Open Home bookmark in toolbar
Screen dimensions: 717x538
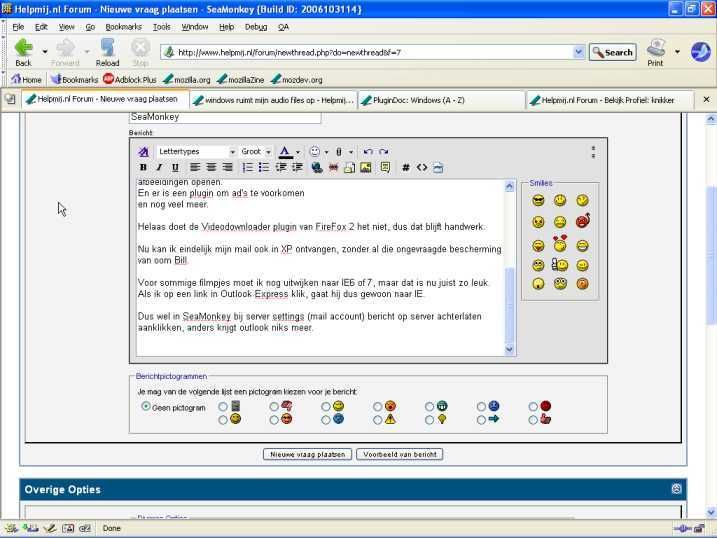[26, 80]
